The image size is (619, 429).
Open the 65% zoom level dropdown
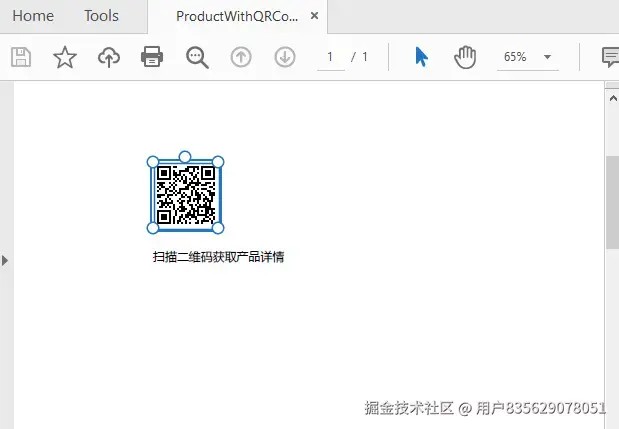coord(547,57)
